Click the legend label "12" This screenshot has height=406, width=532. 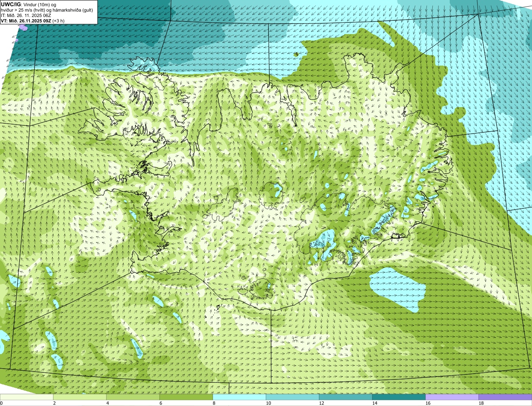(322, 403)
